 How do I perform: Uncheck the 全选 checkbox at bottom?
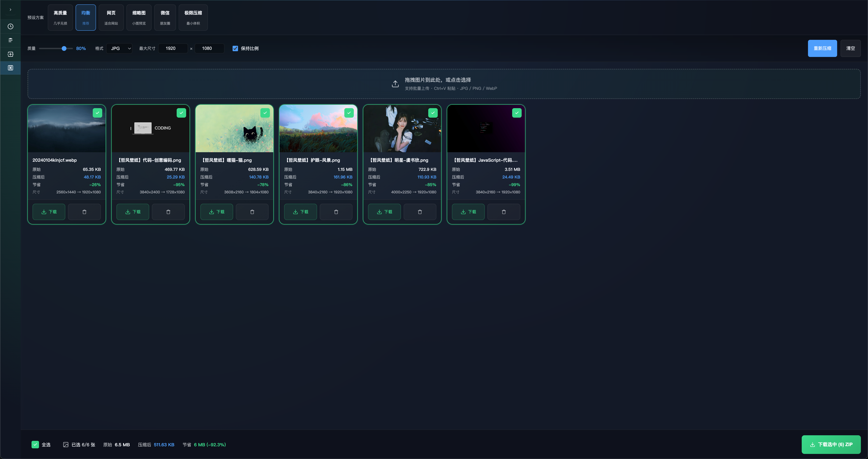35,445
